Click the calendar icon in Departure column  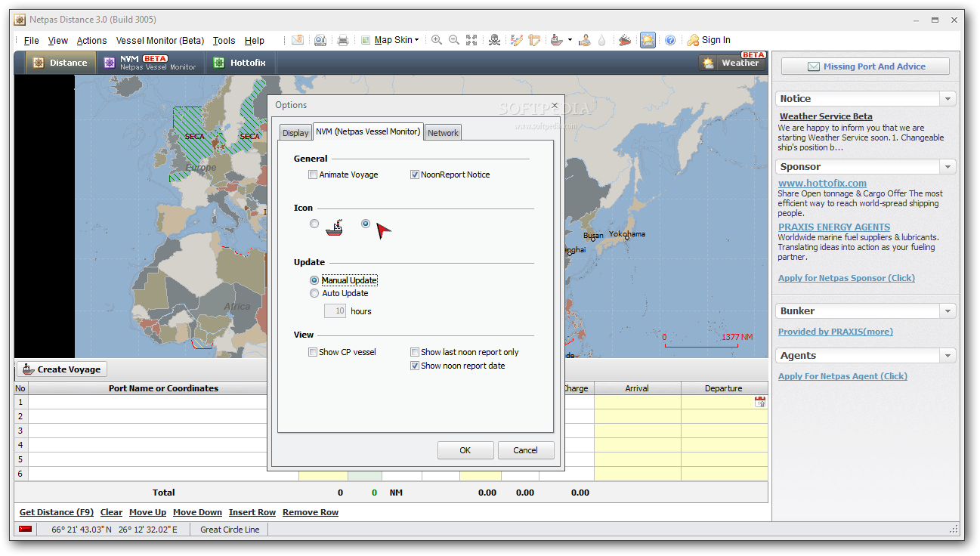pyautogui.click(x=760, y=402)
